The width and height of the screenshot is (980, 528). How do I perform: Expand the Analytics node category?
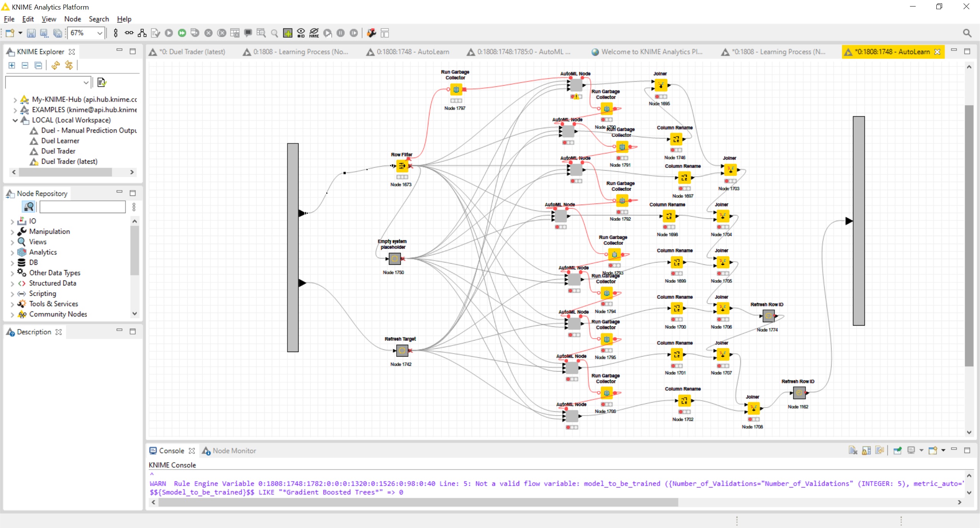tap(12, 253)
